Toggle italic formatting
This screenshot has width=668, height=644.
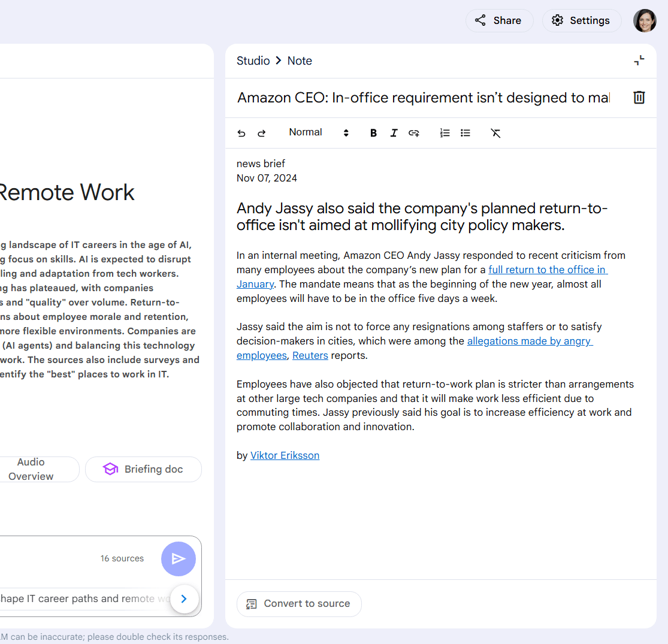click(x=394, y=133)
